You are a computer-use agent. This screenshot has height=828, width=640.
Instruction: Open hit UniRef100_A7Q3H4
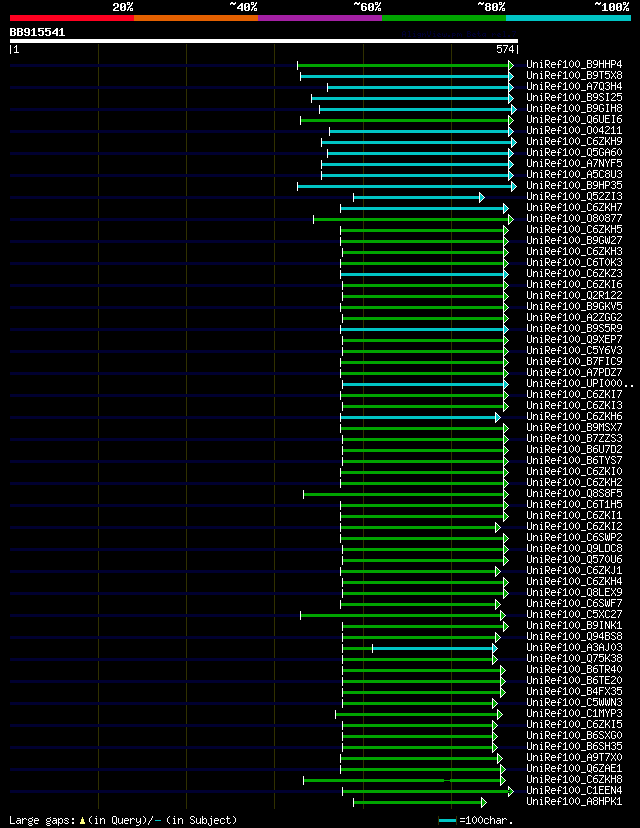coord(574,87)
